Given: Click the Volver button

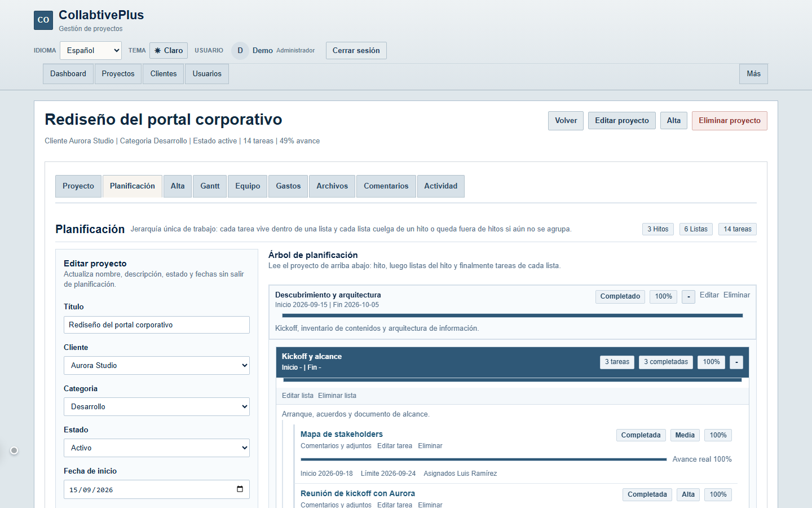Looking at the screenshot, I should [566, 121].
